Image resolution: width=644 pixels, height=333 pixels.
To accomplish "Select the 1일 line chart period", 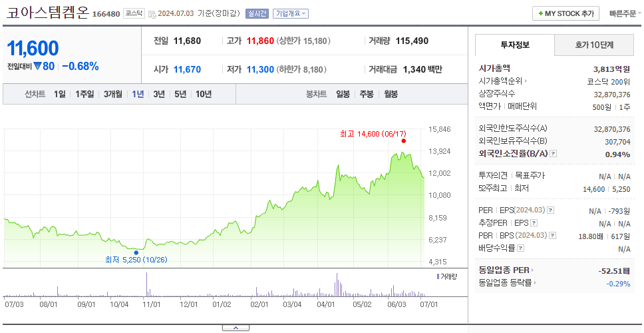I will click(60, 94).
